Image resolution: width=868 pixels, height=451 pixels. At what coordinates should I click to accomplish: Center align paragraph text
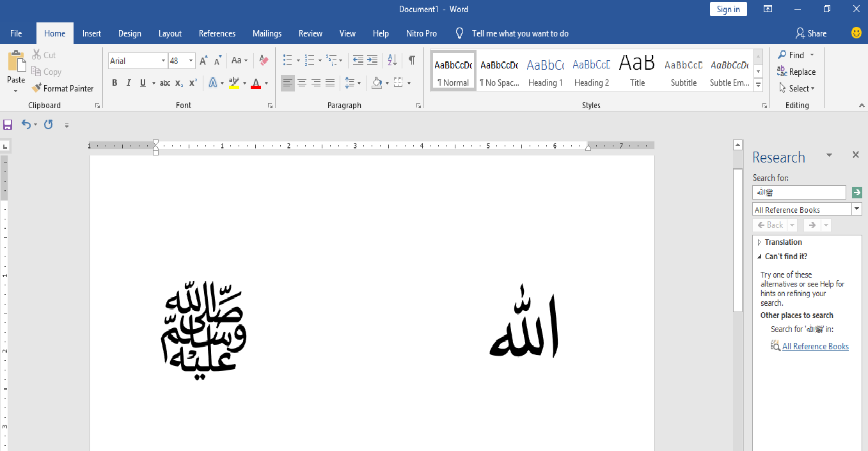[302, 83]
